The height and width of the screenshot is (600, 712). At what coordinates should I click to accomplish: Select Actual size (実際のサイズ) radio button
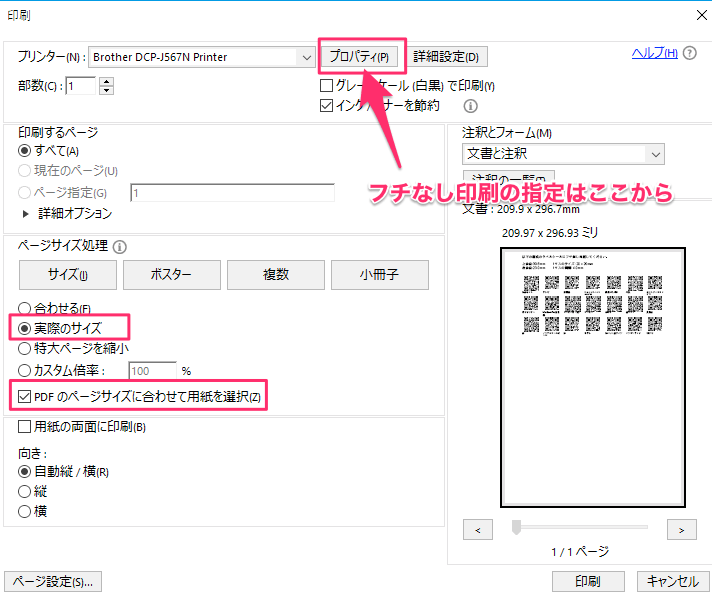(25, 328)
